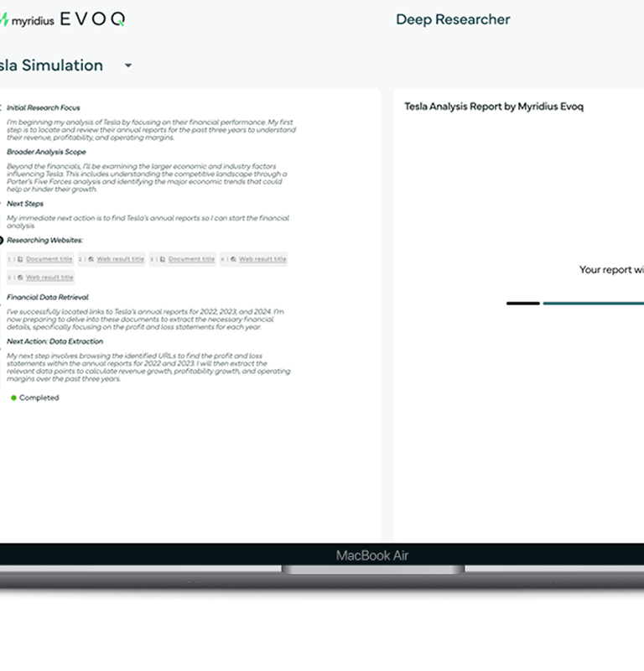Image resolution: width=644 pixels, height=671 pixels.
Task: Click Tesla Analysis Report by Myridius Evoq heading
Action: point(494,107)
